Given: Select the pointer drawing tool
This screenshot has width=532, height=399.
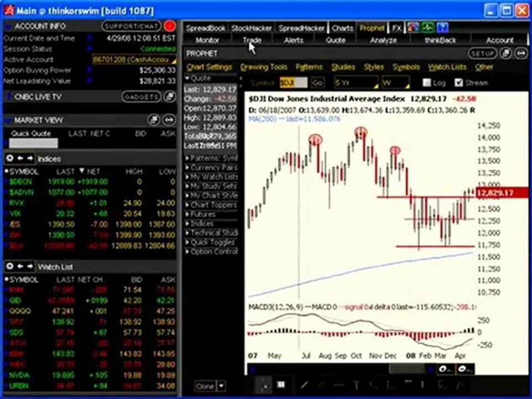Looking at the screenshot, I should [x=264, y=385].
